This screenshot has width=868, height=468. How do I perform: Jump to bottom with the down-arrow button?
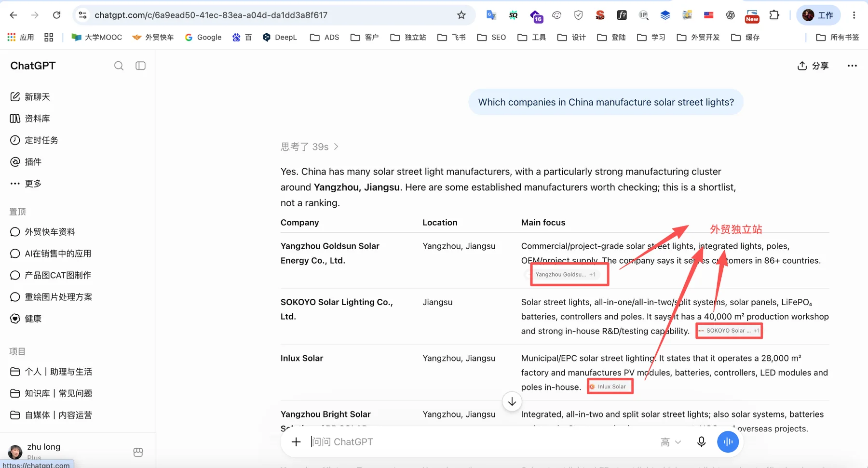(x=512, y=402)
